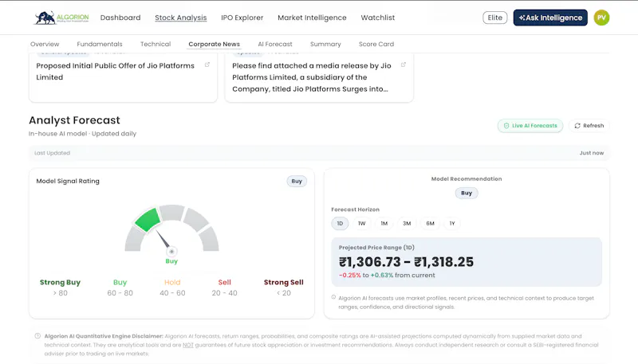The image size is (638, 364).
Task: Navigate to Market Intelligence
Action: tap(312, 18)
